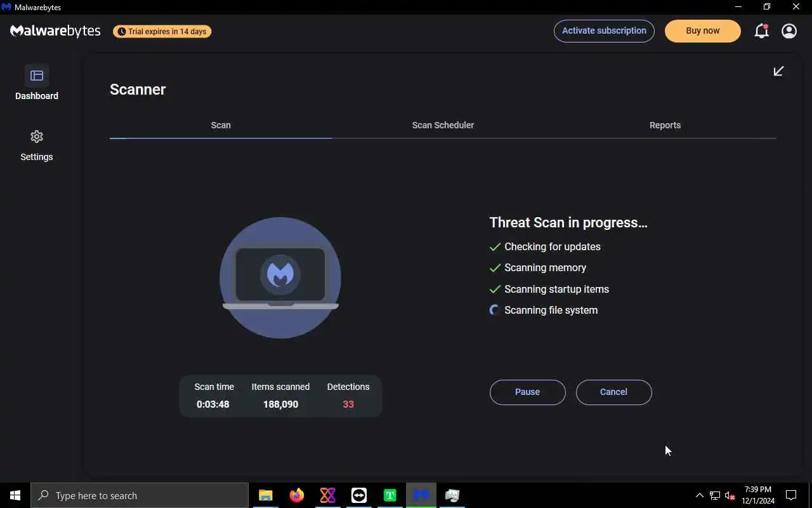Switch to the Scan tab
Screen dimensions: 812x508
(221, 125)
